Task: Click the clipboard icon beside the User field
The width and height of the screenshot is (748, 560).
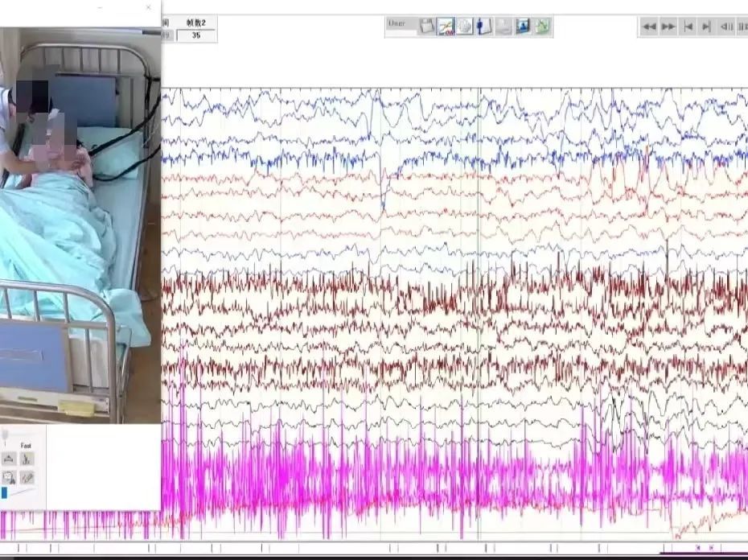Action: click(x=427, y=26)
